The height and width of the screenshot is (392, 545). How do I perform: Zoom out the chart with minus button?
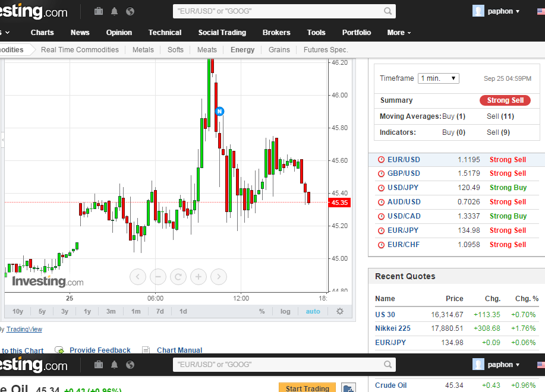pos(158,277)
